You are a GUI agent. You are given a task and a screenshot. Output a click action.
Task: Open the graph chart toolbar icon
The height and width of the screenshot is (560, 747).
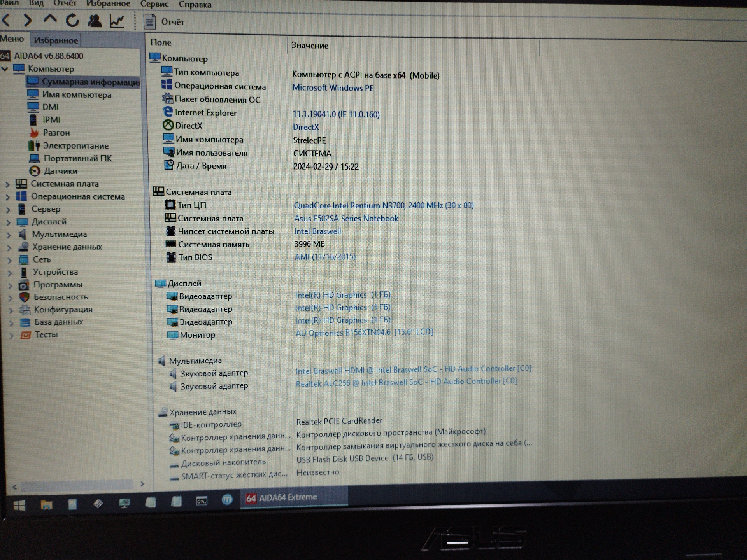(x=117, y=21)
